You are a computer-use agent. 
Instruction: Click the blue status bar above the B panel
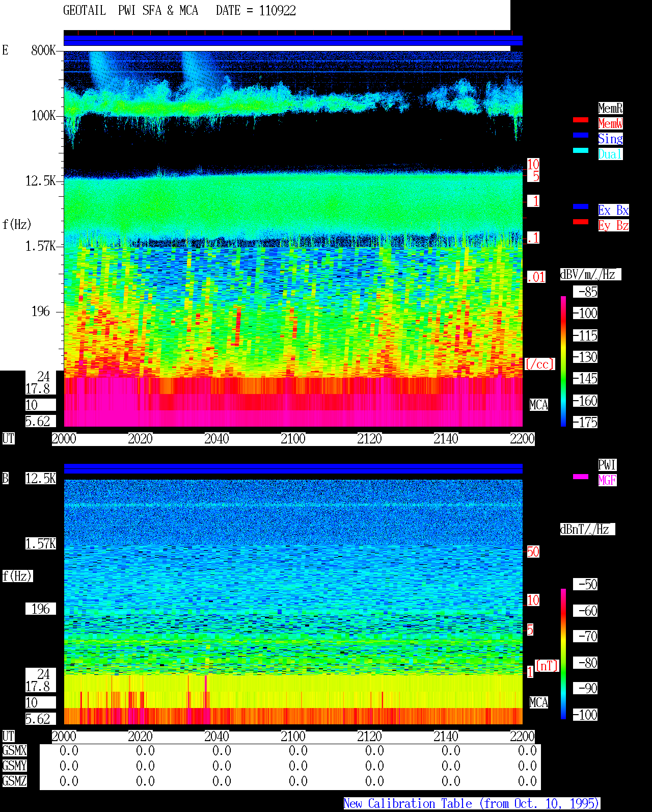pos(293,469)
